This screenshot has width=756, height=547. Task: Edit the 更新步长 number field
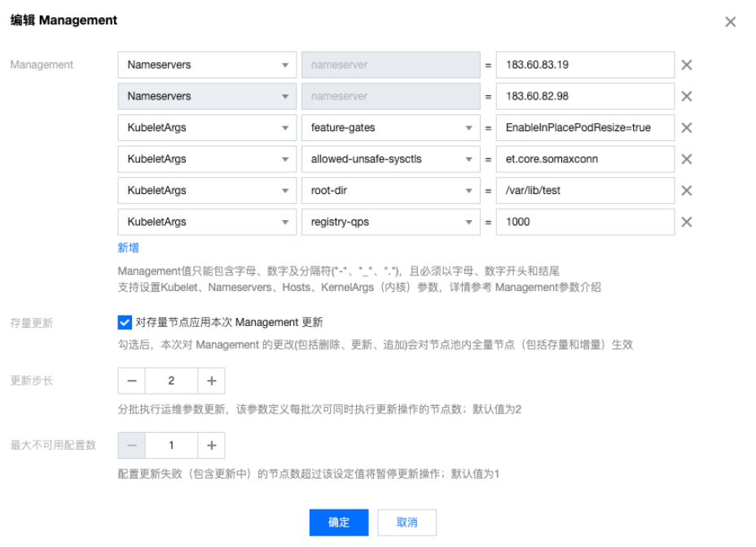[171, 381]
